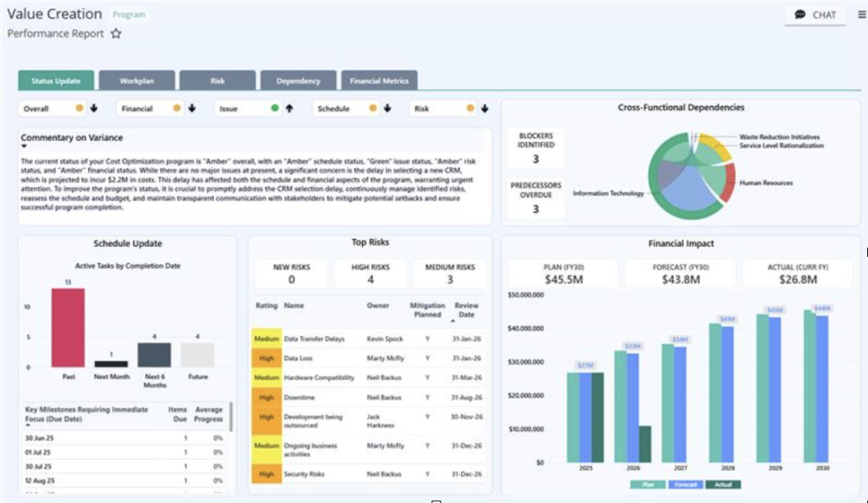Click the amber Financial status indicator dot

point(177,108)
